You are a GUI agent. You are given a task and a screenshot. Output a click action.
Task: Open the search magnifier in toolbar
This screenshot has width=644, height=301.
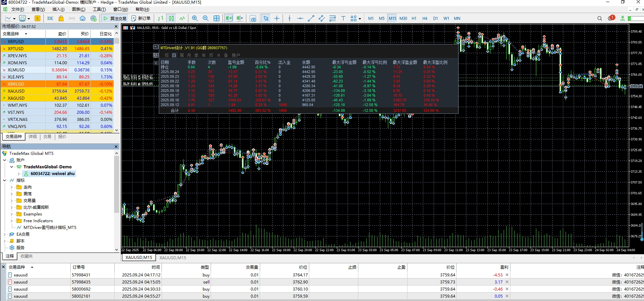click(600, 19)
